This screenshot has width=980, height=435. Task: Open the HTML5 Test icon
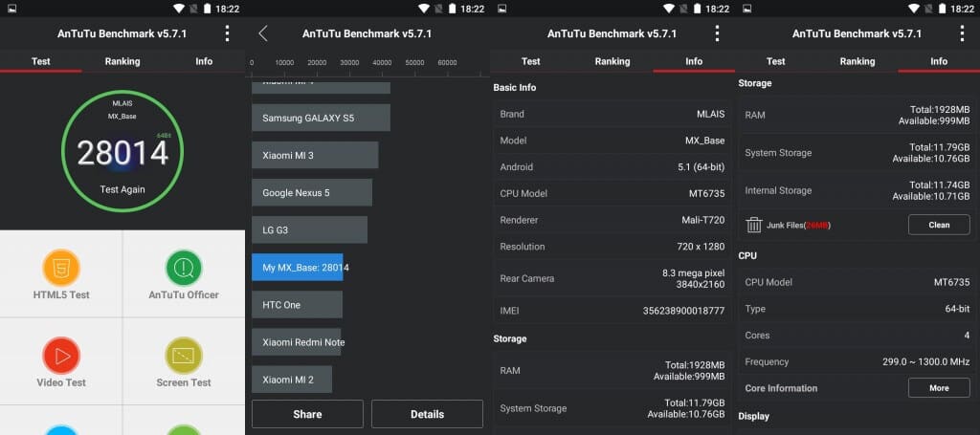pos(61,268)
